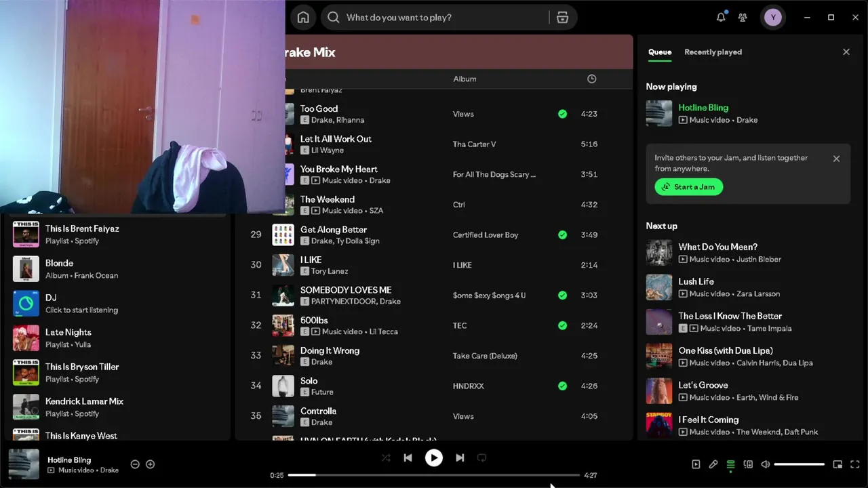The width and height of the screenshot is (868, 488).
Task: Toggle saved checkmark on Too Good
Action: (562, 114)
